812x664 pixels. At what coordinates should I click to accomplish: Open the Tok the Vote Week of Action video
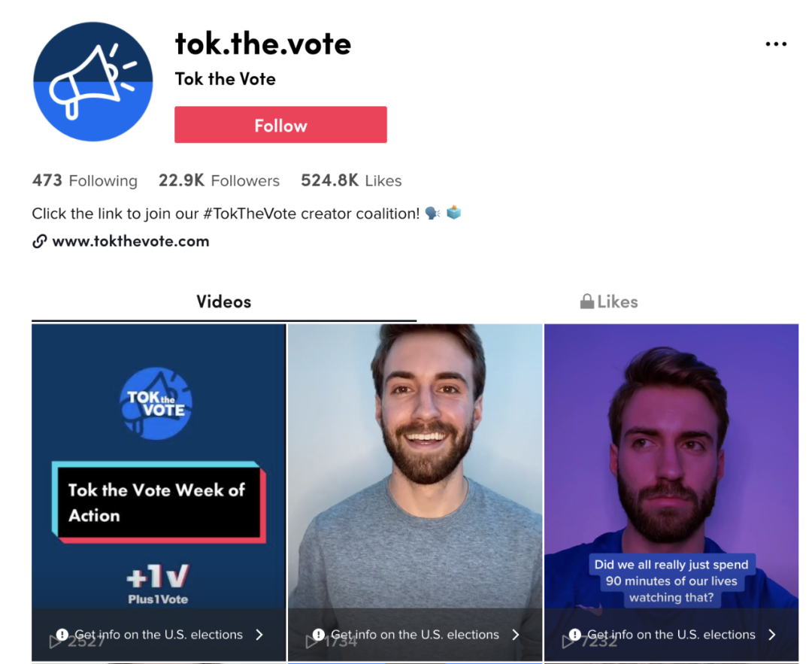point(159,492)
